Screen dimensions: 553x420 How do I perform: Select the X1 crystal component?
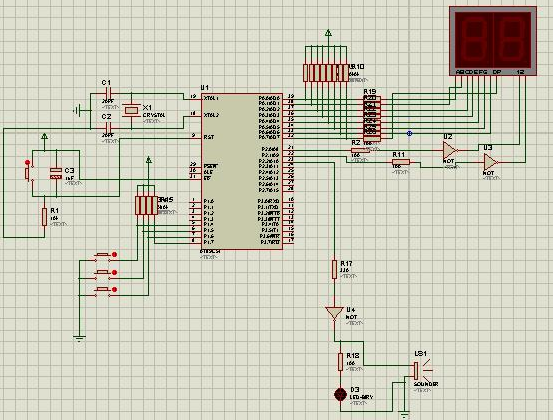pos(131,110)
